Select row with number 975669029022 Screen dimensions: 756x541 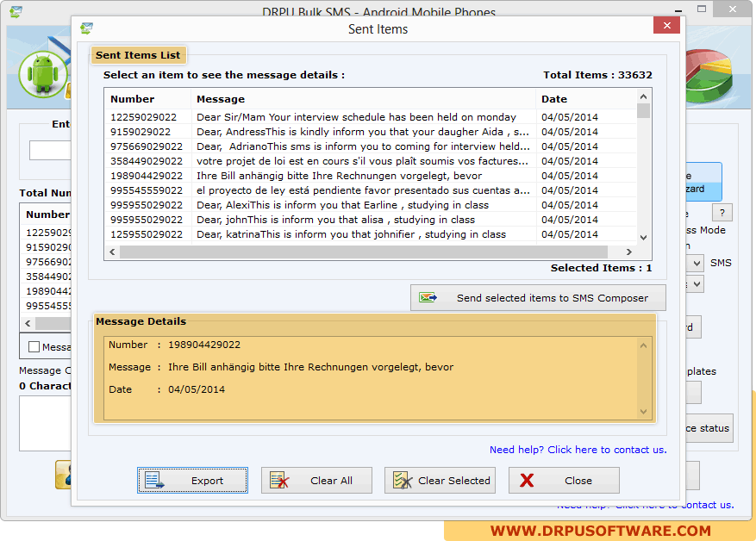pos(371,146)
